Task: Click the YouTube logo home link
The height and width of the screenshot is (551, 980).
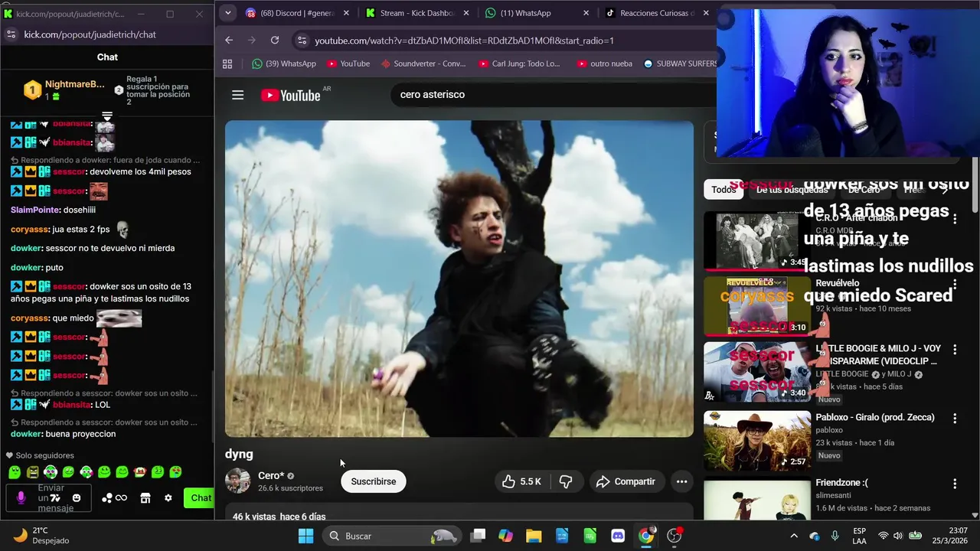Action: [291, 95]
